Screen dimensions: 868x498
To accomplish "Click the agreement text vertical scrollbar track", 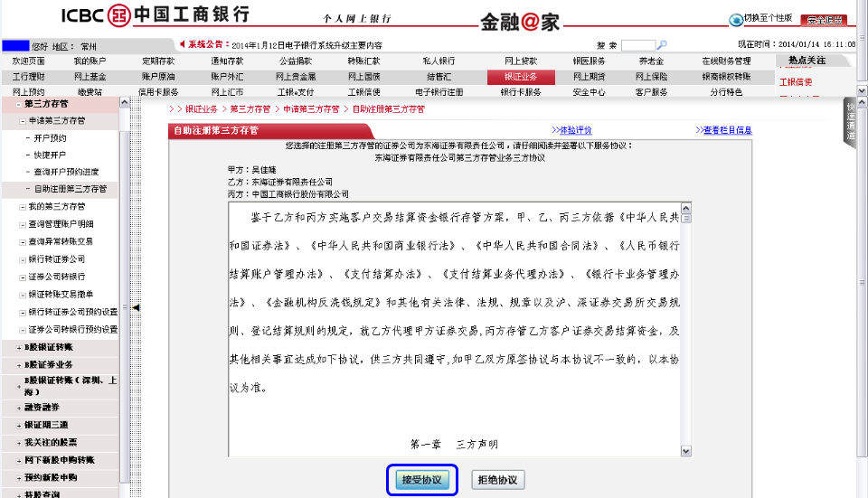I will [686, 332].
